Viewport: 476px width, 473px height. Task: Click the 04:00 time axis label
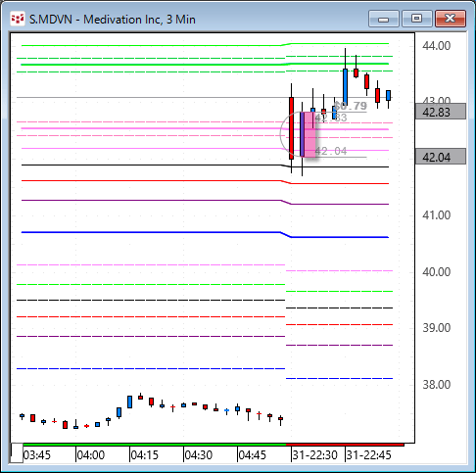tap(91, 455)
